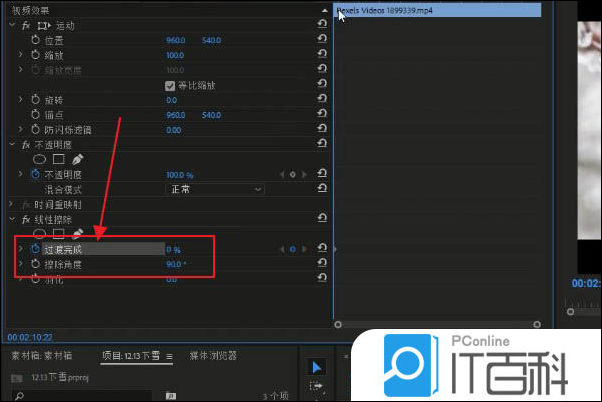This screenshot has width=602, height=402.
Task: Collapse the 线性擦除 effect group
Action: pos(12,219)
